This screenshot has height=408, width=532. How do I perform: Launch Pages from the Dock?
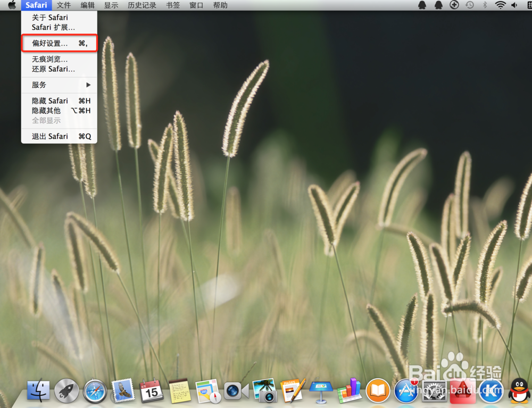[x=293, y=390]
